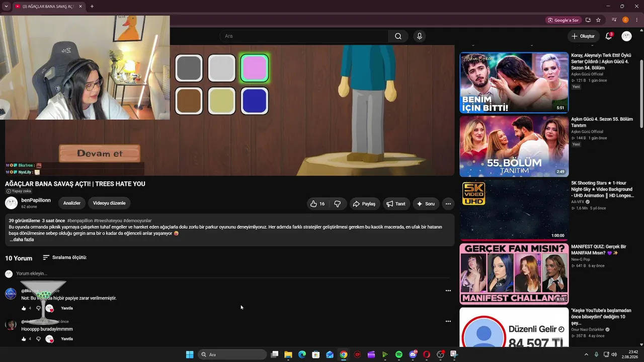Reply to the first comment with Yanıtla
Viewport: 644px width, 362px height.
click(67, 308)
